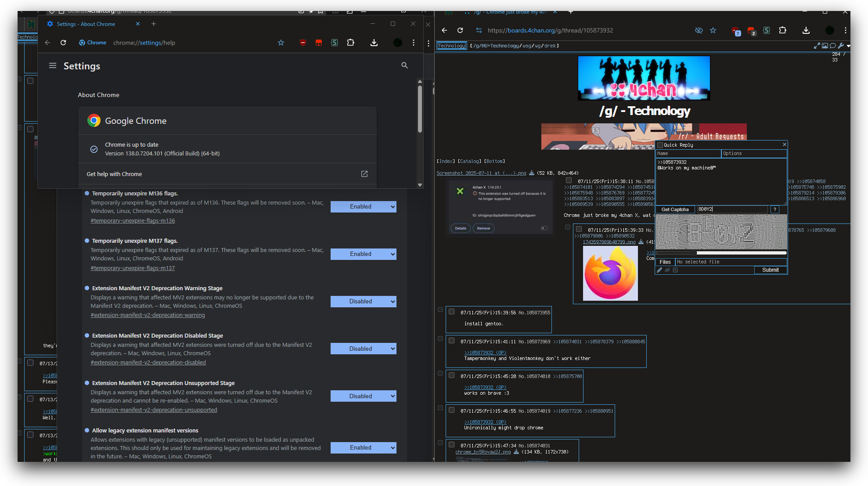Bookmark the 4chan thread with star icon
This screenshot has width=868, height=486.
click(x=713, y=30)
